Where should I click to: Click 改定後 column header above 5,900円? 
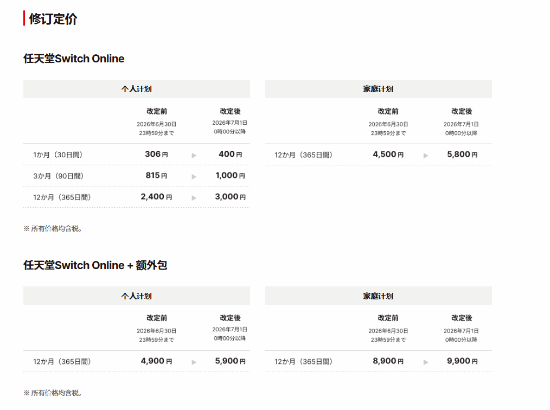point(230,318)
